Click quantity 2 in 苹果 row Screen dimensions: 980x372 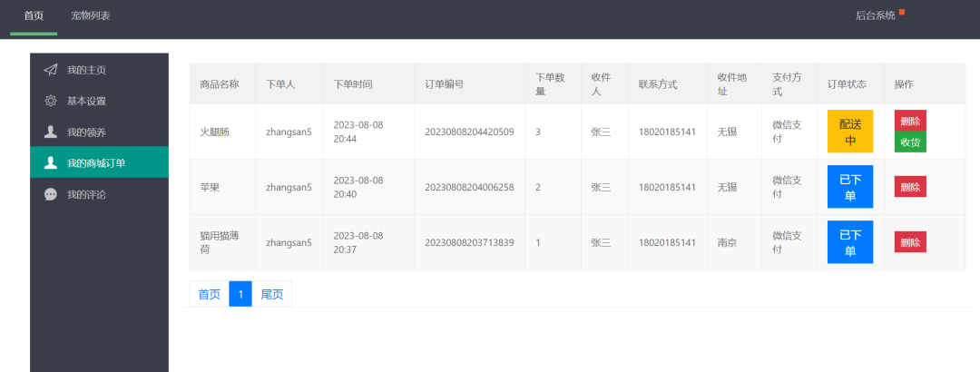click(538, 187)
